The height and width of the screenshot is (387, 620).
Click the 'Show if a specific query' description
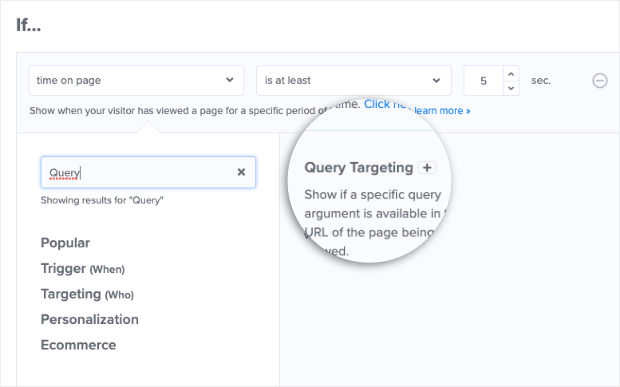pyautogui.click(x=372, y=223)
